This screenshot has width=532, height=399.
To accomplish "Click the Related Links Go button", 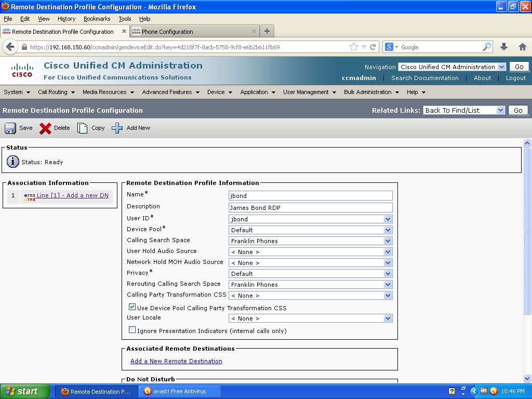I will pos(518,110).
